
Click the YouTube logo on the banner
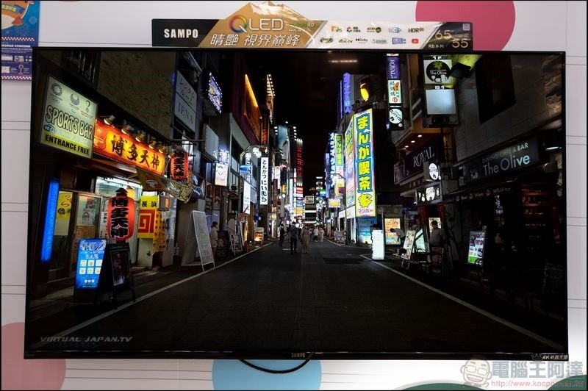(x=415, y=41)
